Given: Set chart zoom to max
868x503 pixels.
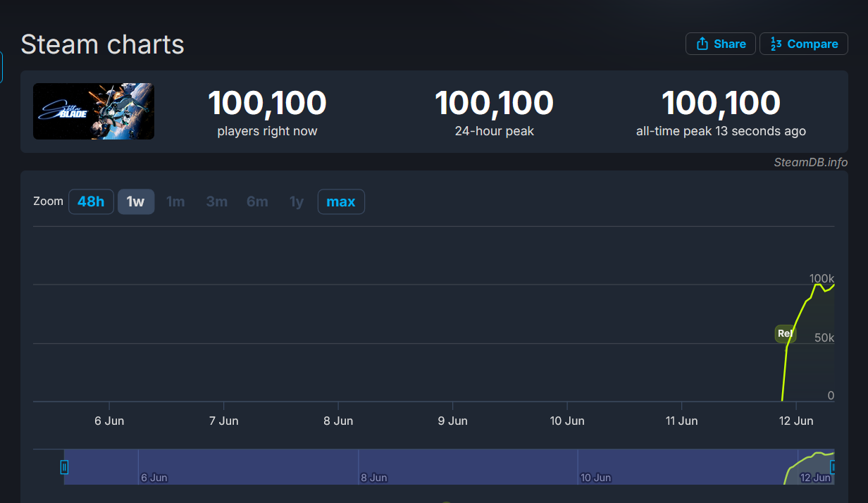Looking at the screenshot, I should (341, 201).
